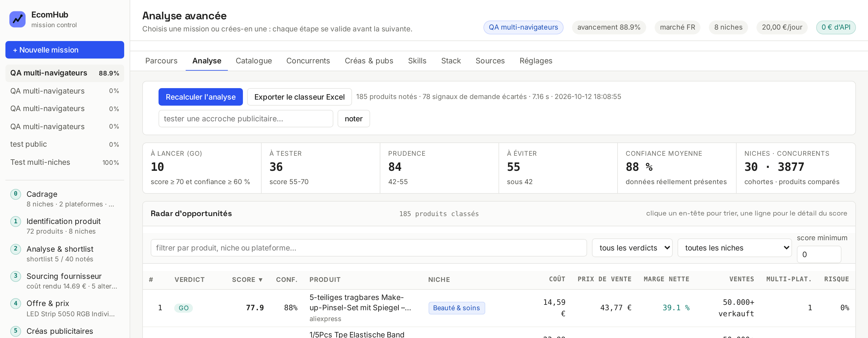This screenshot has height=338, width=868.
Task: Click the 'À ÉVITER' stat card
Action: click(x=558, y=168)
